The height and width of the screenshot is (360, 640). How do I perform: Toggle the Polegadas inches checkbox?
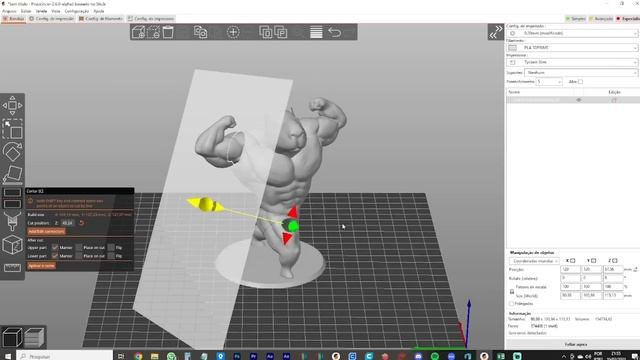[511, 304]
